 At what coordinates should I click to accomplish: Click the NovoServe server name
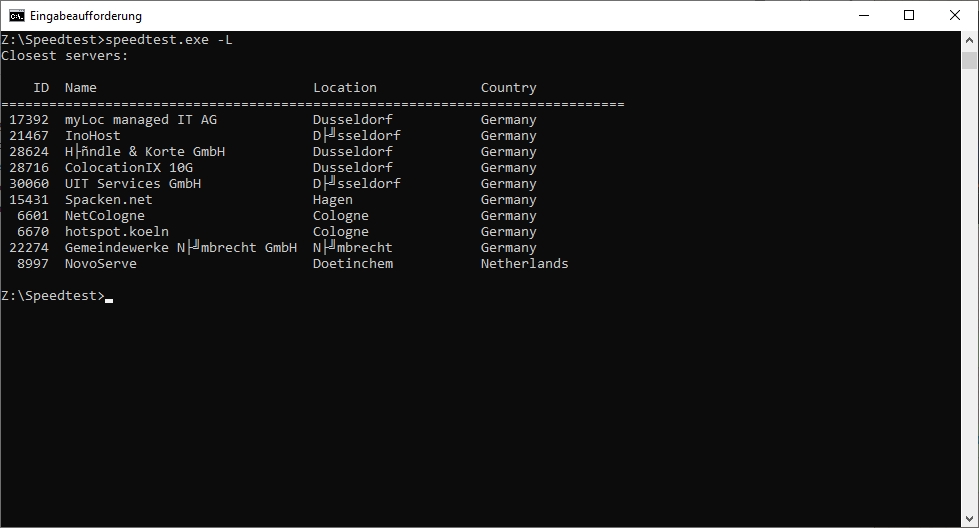(101, 263)
